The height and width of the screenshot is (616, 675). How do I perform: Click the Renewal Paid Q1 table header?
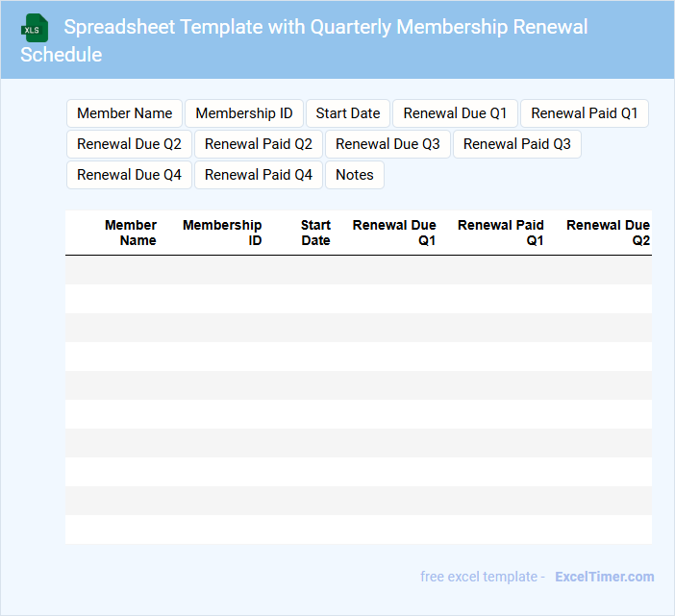[x=501, y=233]
